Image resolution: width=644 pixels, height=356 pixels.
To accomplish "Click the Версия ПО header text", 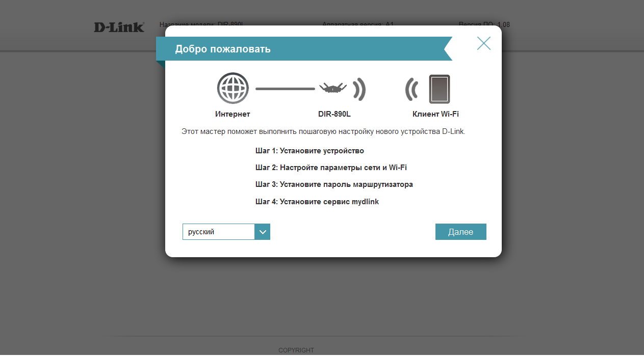I will click(x=484, y=24).
